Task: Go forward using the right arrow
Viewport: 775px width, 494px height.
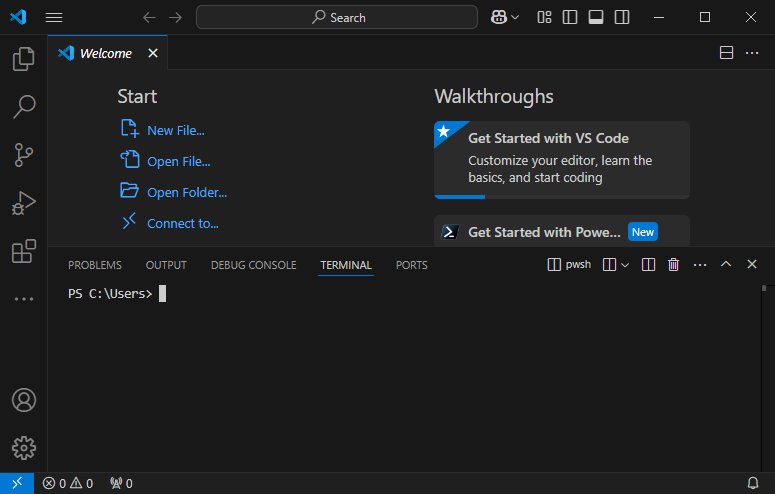Action: tap(175, 18)
